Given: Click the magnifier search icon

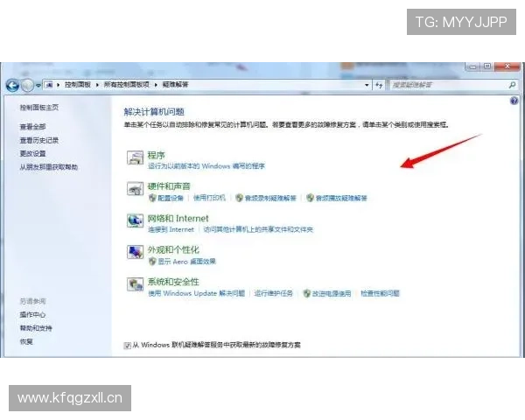Looking at the screenshot, I should (512, 85).
